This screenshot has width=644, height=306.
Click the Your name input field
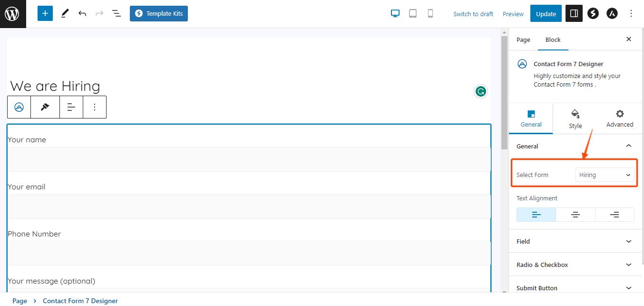click(x=249, y=159)
